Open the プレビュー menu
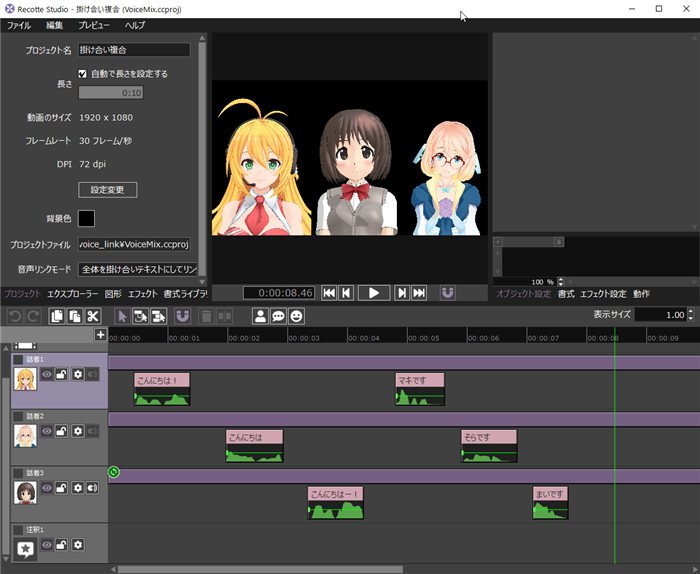The width and height of the screenshot is (700, 574). [x=94, y=25]
